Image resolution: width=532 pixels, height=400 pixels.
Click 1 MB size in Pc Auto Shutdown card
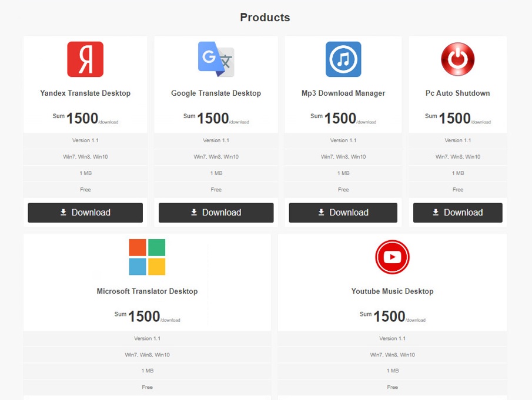(x=458, y=173)
